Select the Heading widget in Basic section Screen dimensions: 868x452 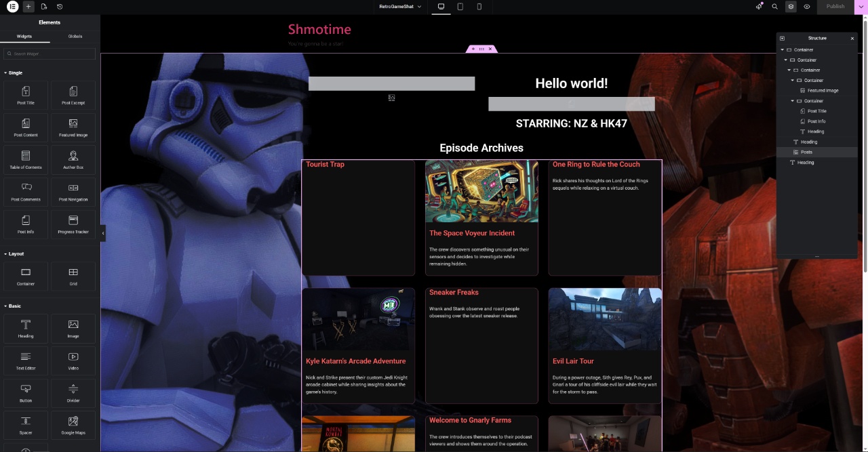(26, 329)
